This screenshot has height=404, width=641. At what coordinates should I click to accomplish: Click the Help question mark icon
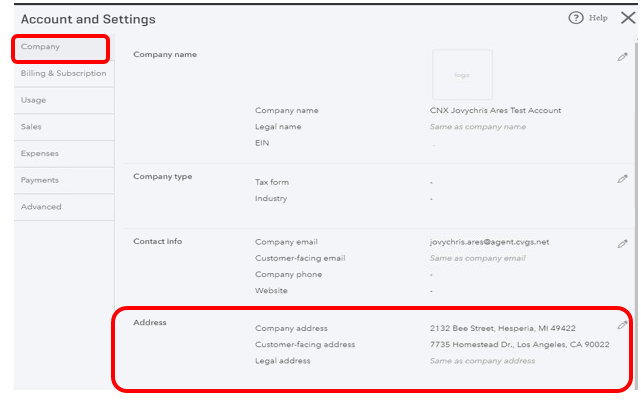point(576,18)
